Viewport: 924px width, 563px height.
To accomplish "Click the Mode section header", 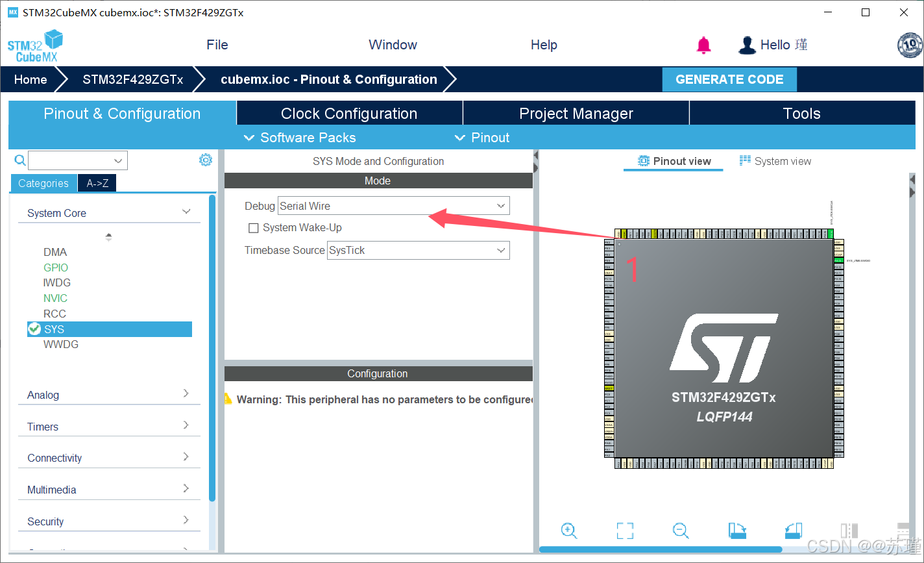I will point(378,181).
